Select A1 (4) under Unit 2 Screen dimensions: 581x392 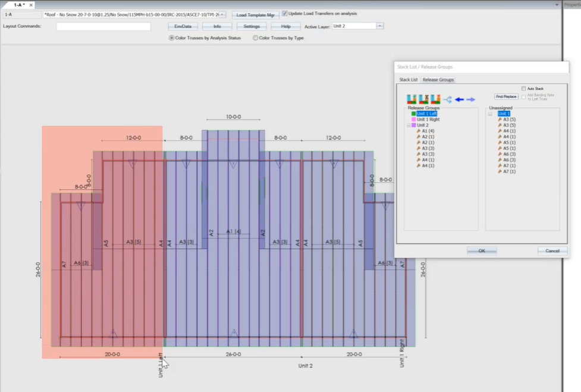point(428,131)
